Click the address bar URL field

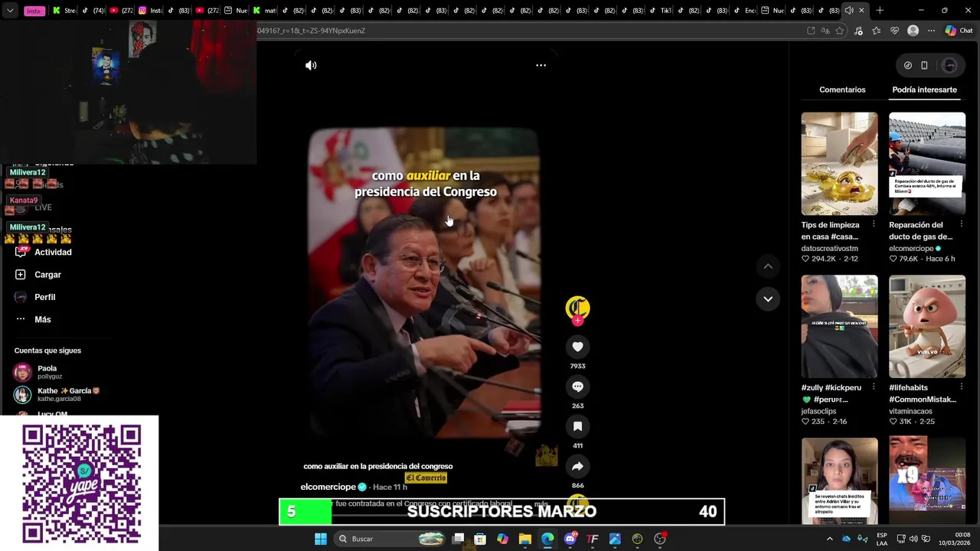pyautogui.click(x=528, y=31)
